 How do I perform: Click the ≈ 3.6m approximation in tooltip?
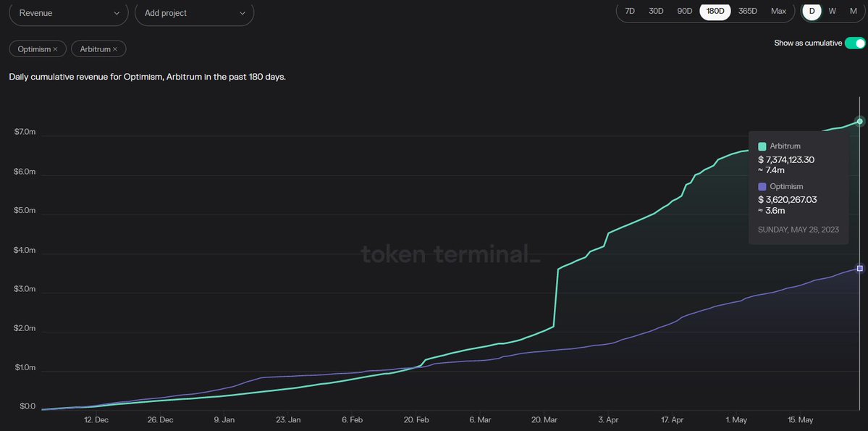pos(771,211)
